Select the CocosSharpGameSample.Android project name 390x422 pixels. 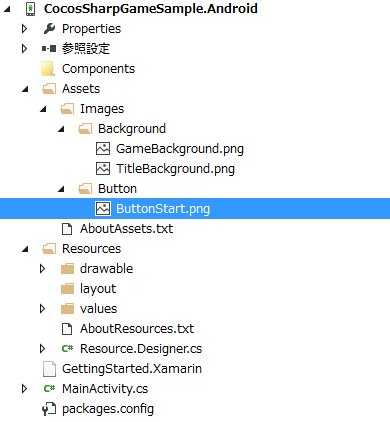151,9
